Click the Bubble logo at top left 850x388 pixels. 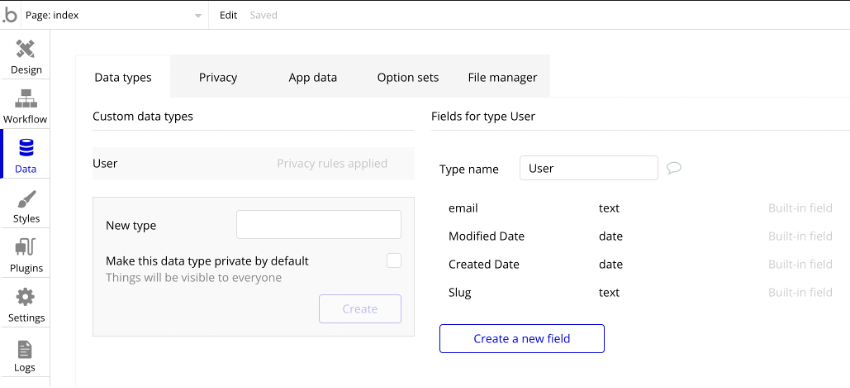point(10,15)
